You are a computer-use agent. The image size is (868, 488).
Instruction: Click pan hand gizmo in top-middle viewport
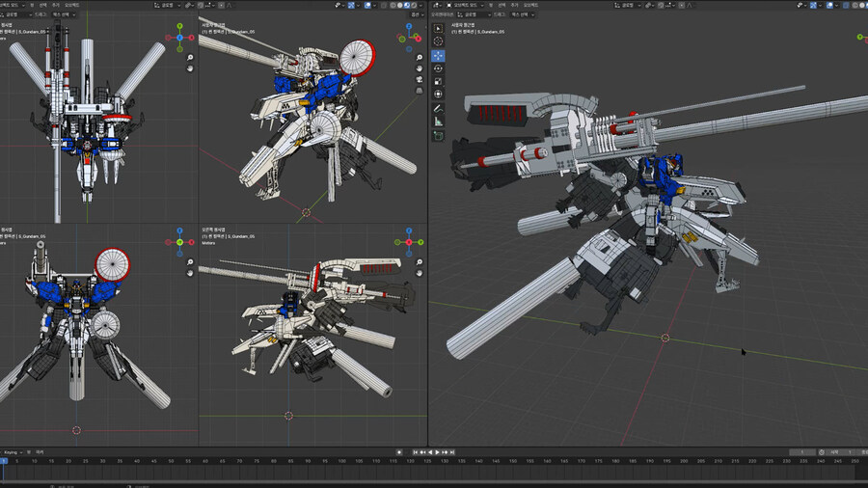point(420,68)
